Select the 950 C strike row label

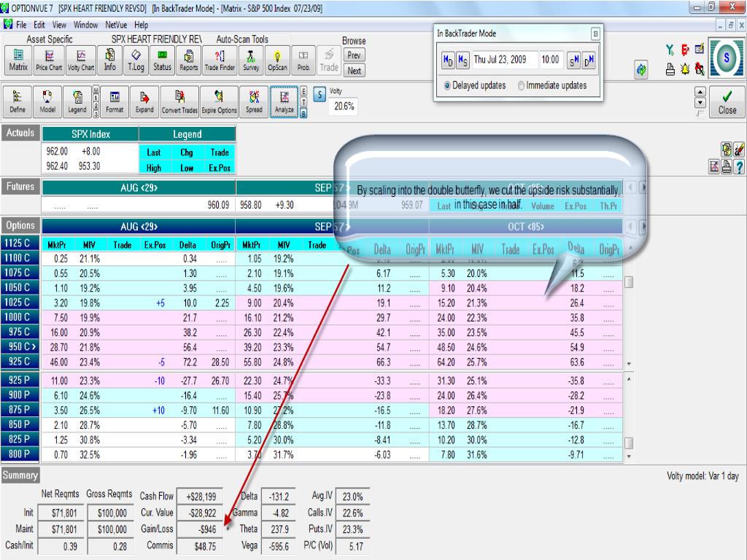tap(20, 346)
